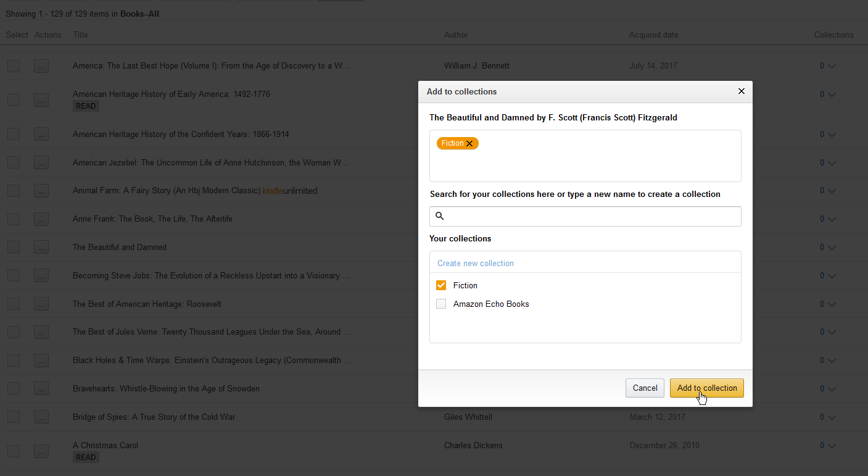This screenshot has height=476, width=868.
Task: Open the actions menu for Animal Farm
Action: point(41,191)
